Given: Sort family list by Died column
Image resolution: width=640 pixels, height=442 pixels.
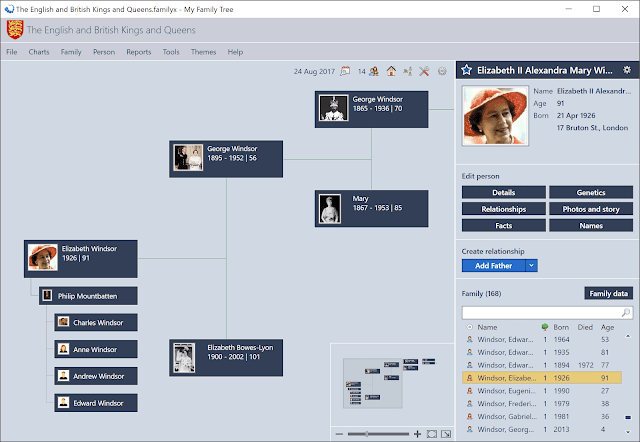Looking at the screenshot, I should click(585, 327).
